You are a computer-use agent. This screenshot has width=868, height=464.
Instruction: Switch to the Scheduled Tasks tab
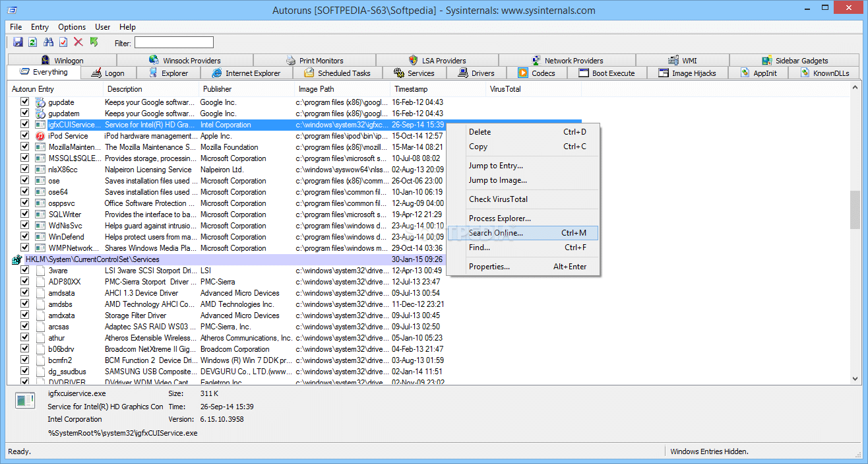[337, 73]
